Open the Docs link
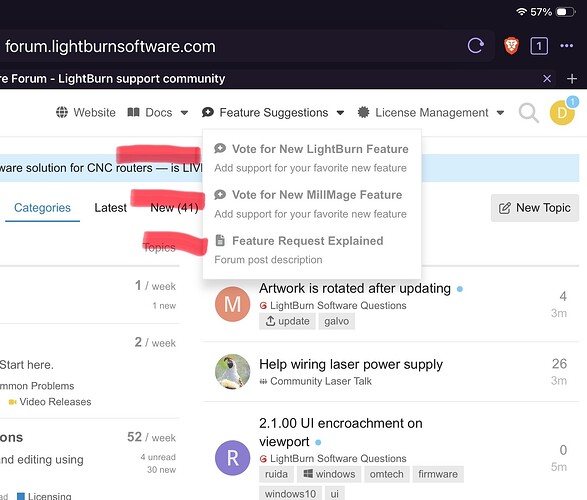 click(159, 112)
